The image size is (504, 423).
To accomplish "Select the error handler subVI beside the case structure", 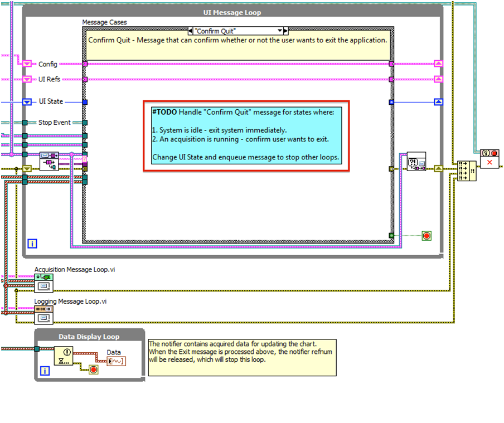I will 416,161.
